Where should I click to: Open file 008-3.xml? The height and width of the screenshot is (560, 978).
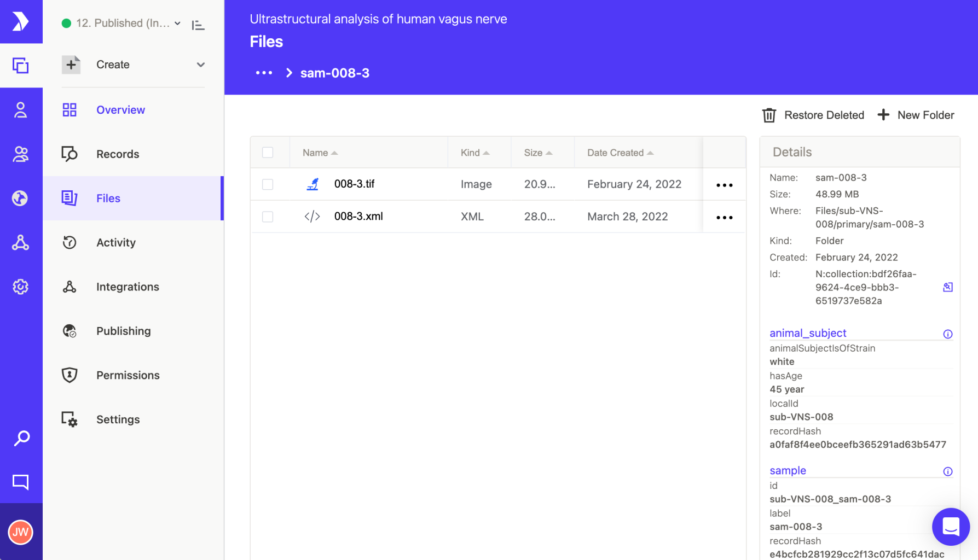click(358, 216)
